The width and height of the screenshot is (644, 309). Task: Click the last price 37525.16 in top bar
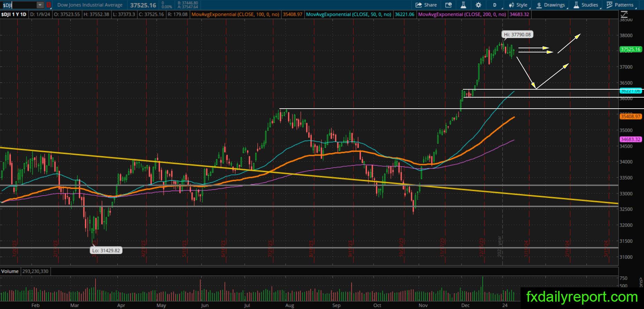click(143, 5)
